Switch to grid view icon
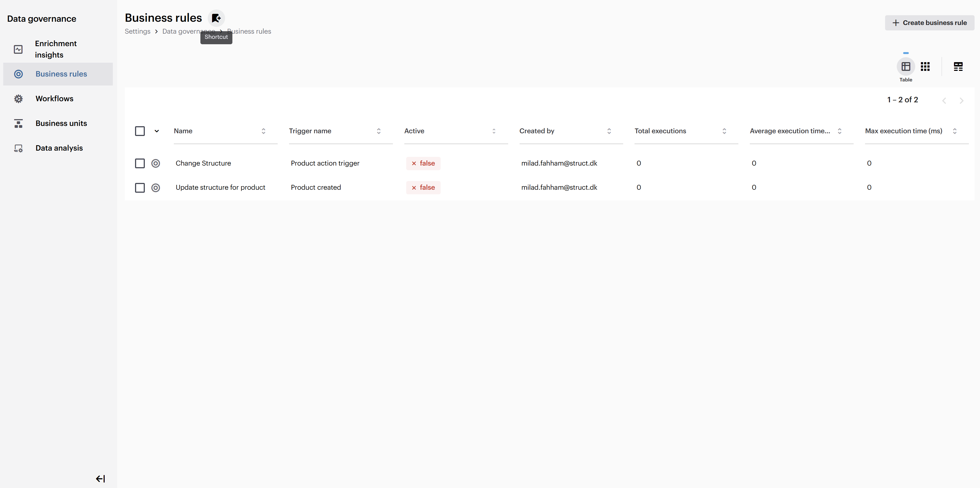Image resolution: width=980 pixels, height=488 pixels. [925, 66]
